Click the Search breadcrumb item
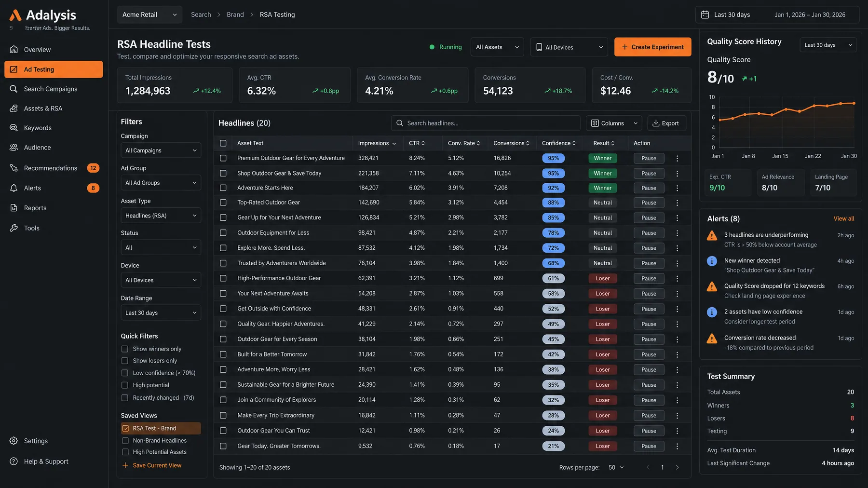Viewport: 868px width, 488px height. (201, 14)
